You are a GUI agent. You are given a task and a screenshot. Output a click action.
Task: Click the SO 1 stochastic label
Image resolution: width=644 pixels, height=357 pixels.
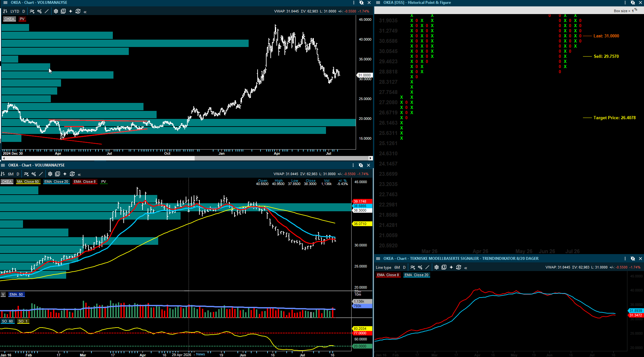click(23, 321)
